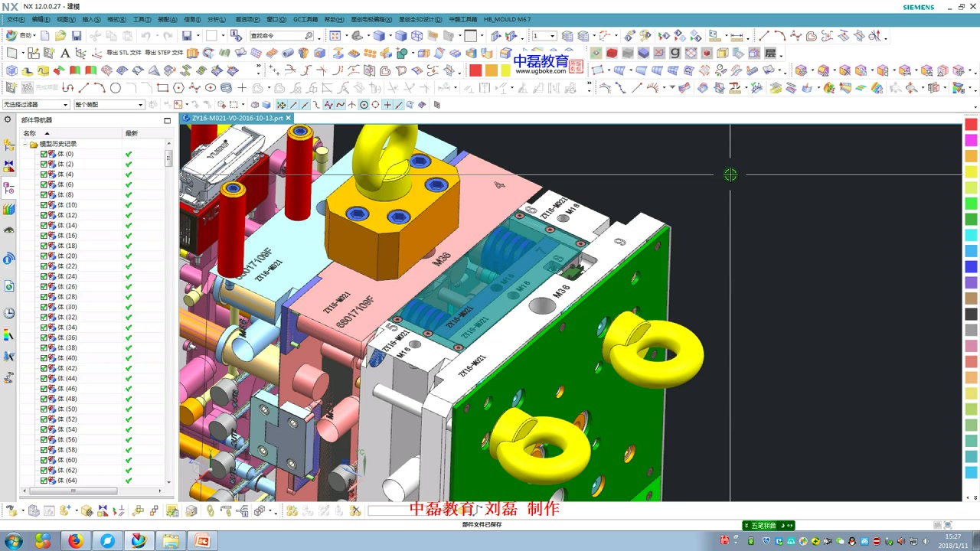The width and height of the screenshot is (980, 551).
Task: Open the Part Navigator sidebar tab
Action: pyautogui.click(x=9, y=187)
